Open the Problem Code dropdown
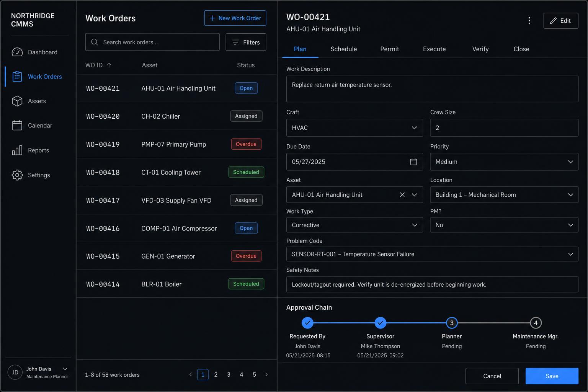 (x=432, y=254)
